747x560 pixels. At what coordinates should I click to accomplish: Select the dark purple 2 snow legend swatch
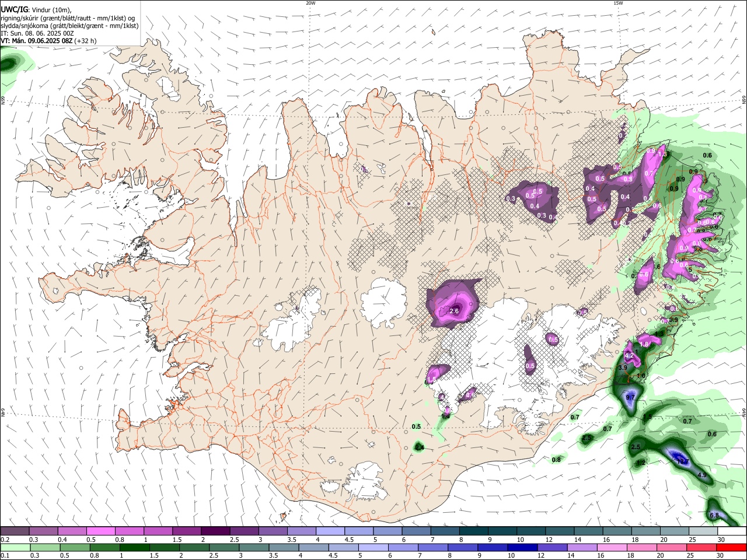215,531
